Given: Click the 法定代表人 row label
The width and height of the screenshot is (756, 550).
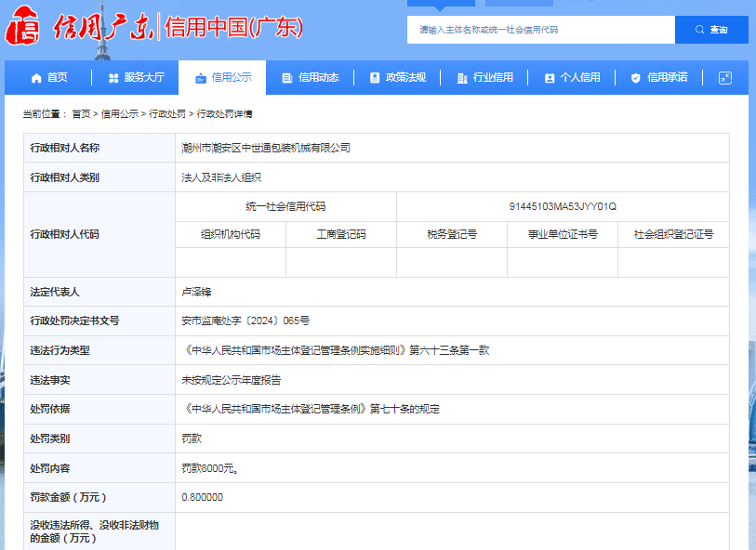Looking at the screenshot, I should 55,292.
